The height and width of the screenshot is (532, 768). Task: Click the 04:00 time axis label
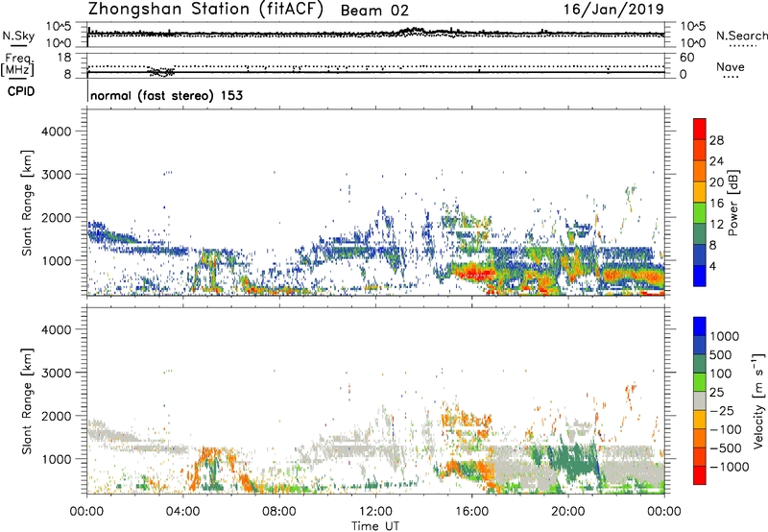click(183, 512)
